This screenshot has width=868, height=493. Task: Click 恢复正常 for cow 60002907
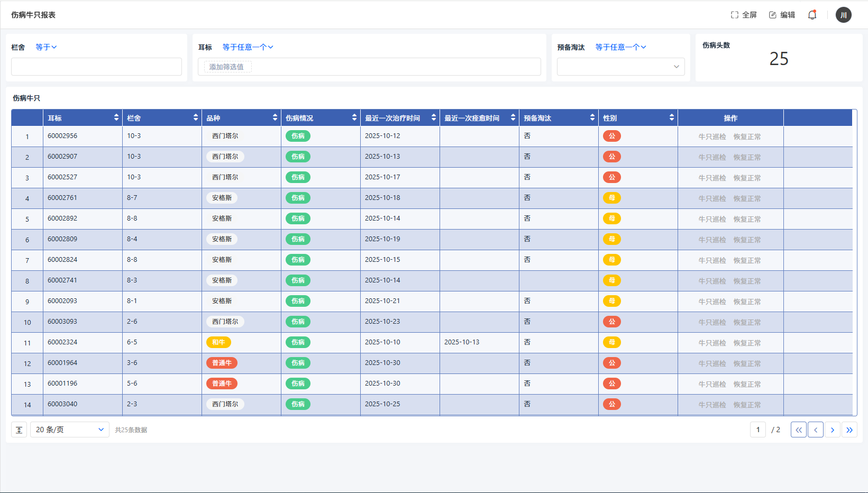[x=747, y=157]
